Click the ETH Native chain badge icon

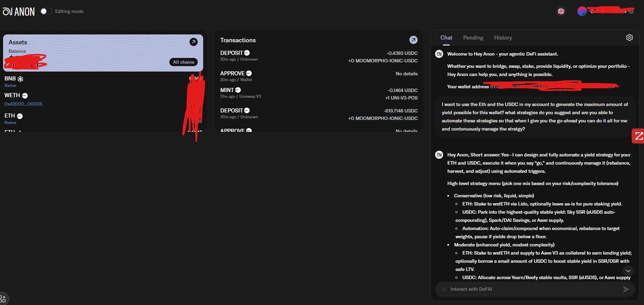(19, 116)
